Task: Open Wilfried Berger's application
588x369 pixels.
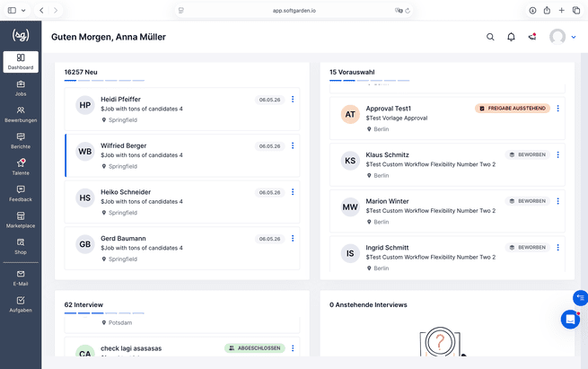Action: [182, 155]
